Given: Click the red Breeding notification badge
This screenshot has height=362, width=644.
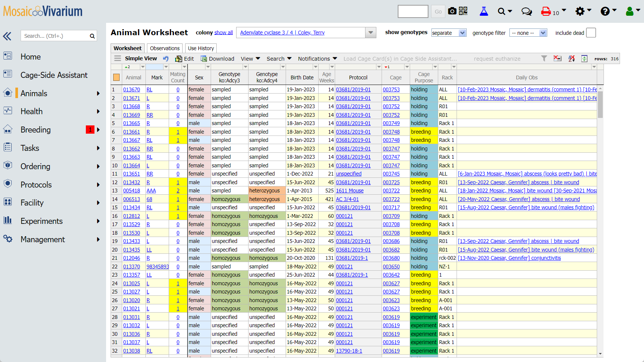Looking at the screenshot, I should coord(90,130).
